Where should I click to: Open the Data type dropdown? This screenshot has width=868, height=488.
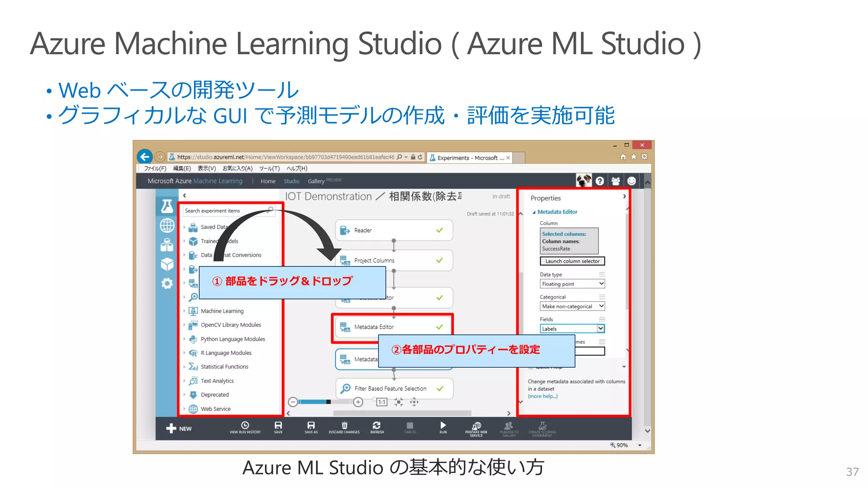(572, 284)
